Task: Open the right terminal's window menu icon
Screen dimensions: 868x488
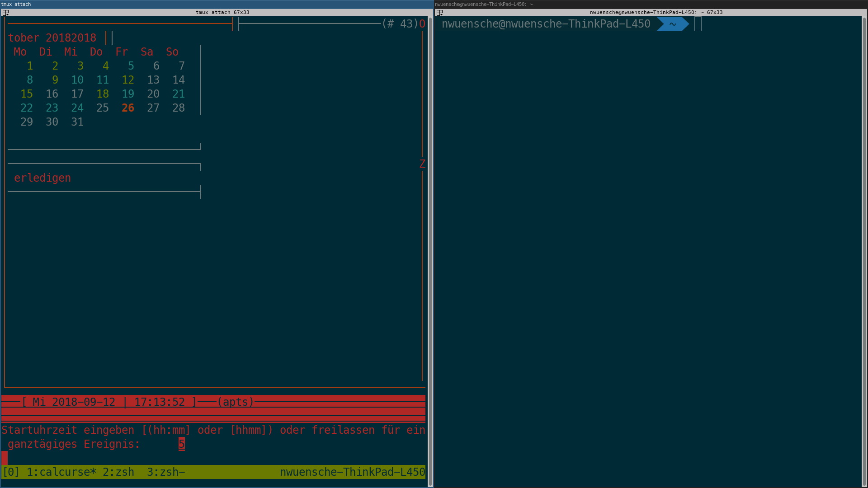Action: tap(439, 13)
